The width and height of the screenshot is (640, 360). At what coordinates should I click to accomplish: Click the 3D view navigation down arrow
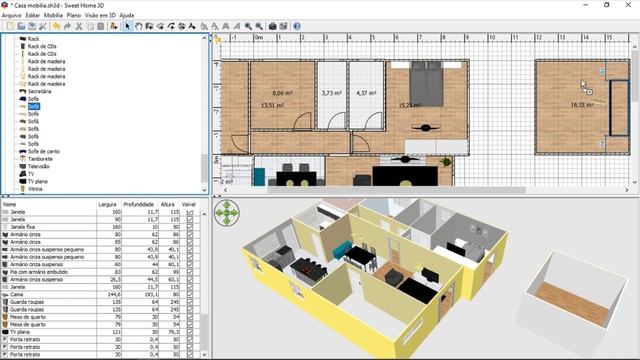[227, 220]
